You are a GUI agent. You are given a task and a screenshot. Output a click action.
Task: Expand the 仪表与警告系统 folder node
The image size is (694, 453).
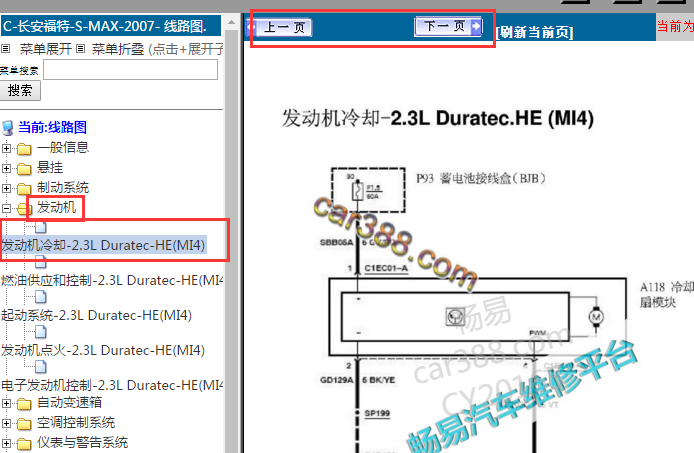(x=6, y=443)
